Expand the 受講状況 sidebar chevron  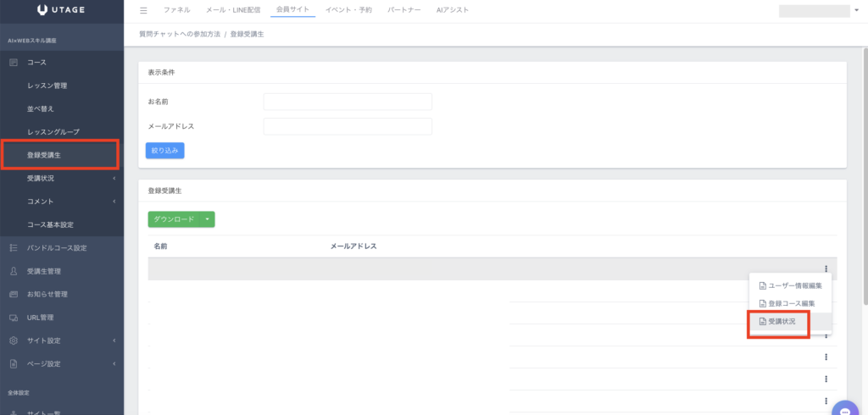(x=114, y=178)
